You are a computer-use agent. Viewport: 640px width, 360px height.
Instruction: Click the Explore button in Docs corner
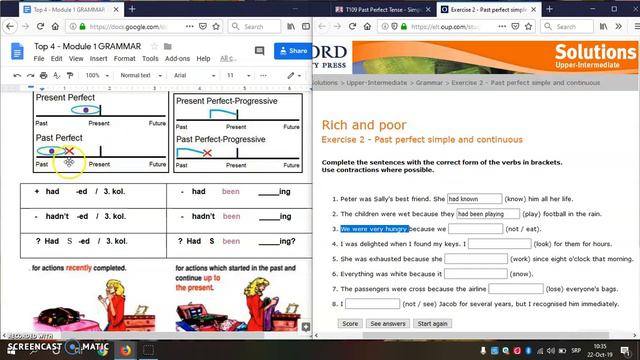306,327
